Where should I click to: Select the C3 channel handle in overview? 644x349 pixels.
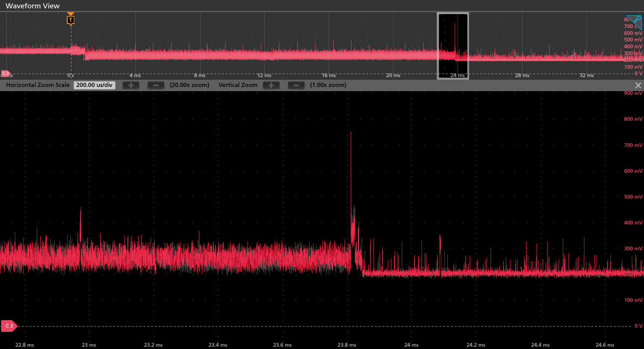pos(5,73)
